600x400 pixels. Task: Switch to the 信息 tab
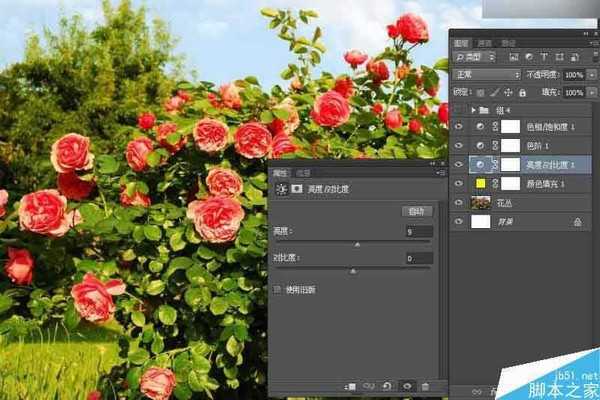(303, 172)
